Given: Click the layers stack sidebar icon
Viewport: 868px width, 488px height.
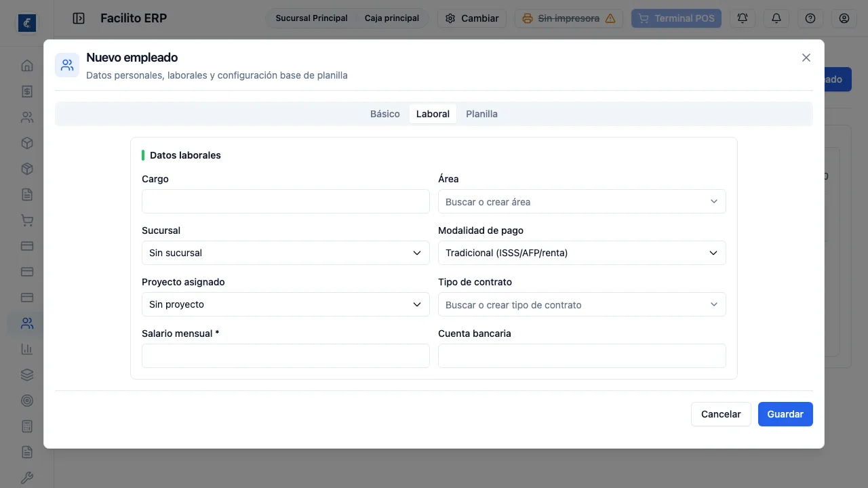Looking at the screenshot, I should point(27,375).
